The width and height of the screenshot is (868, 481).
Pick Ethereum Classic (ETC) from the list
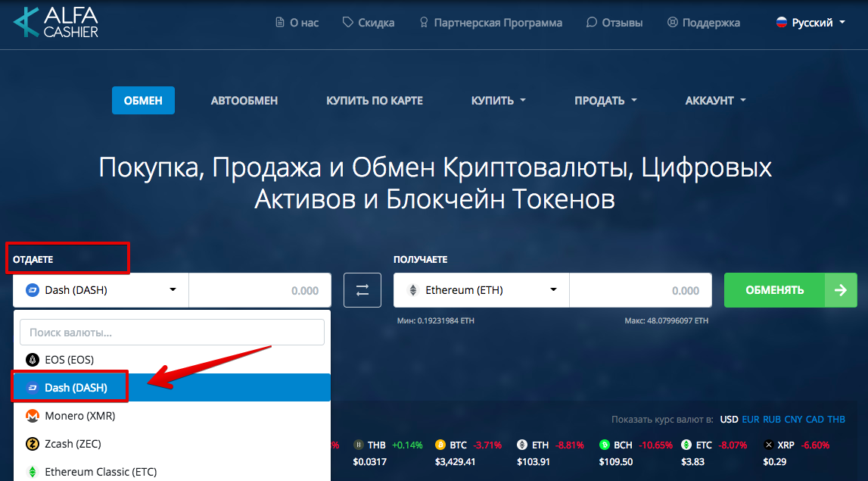click(172, 472)
